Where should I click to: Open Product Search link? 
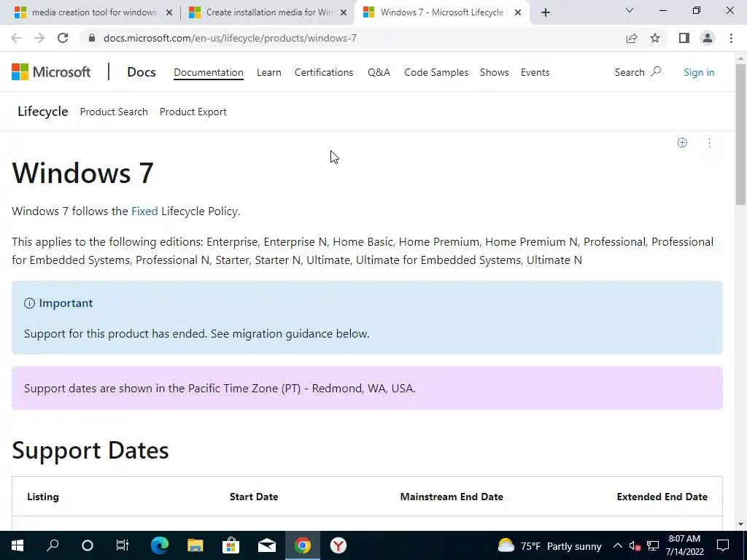click(114, 112)
